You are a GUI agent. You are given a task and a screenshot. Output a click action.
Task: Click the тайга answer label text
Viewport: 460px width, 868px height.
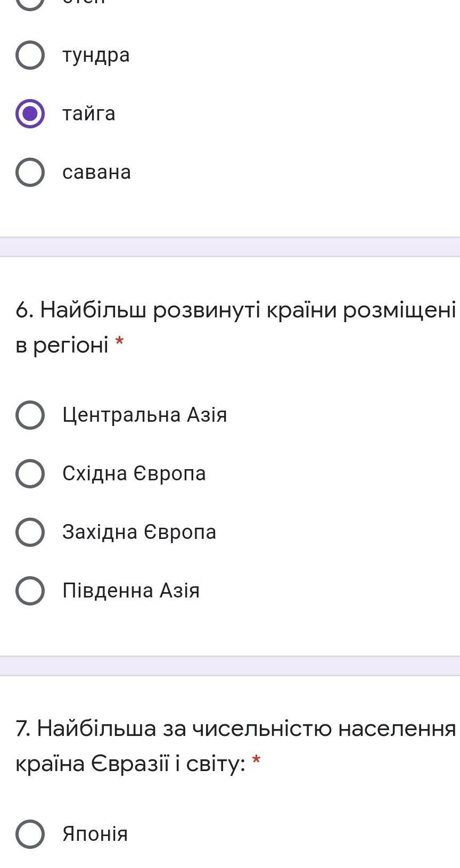point(88,113)
